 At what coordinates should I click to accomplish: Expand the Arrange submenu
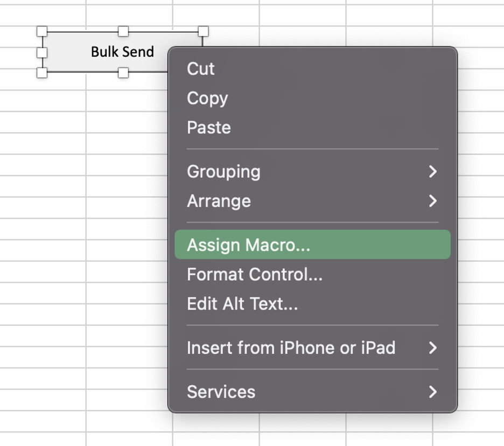219,201
